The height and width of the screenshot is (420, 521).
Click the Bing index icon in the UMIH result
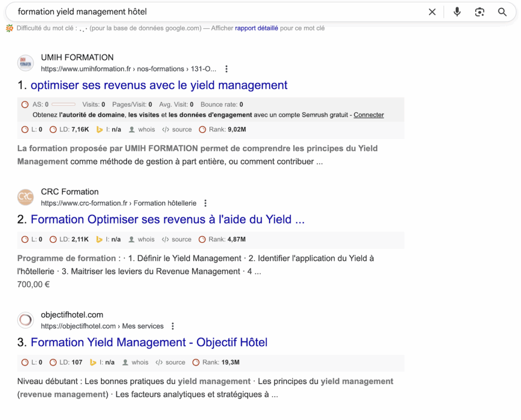[99, 130]
